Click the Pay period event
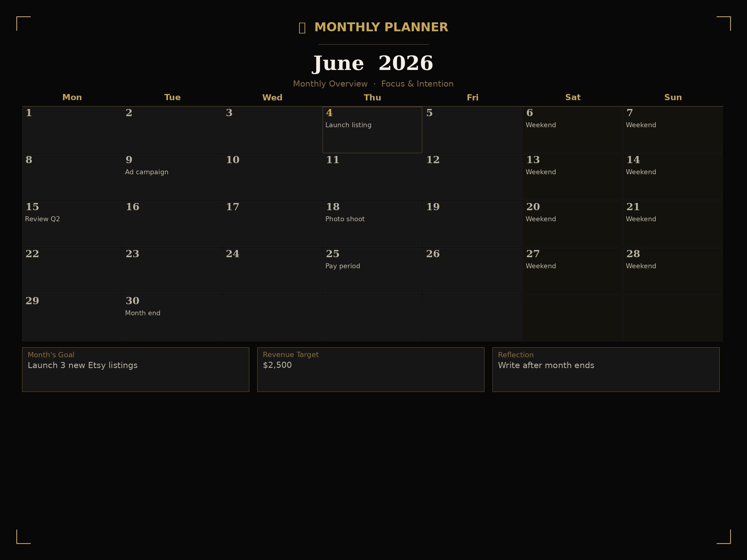Screen dimensions: 747x560 [x=343, y=266]
